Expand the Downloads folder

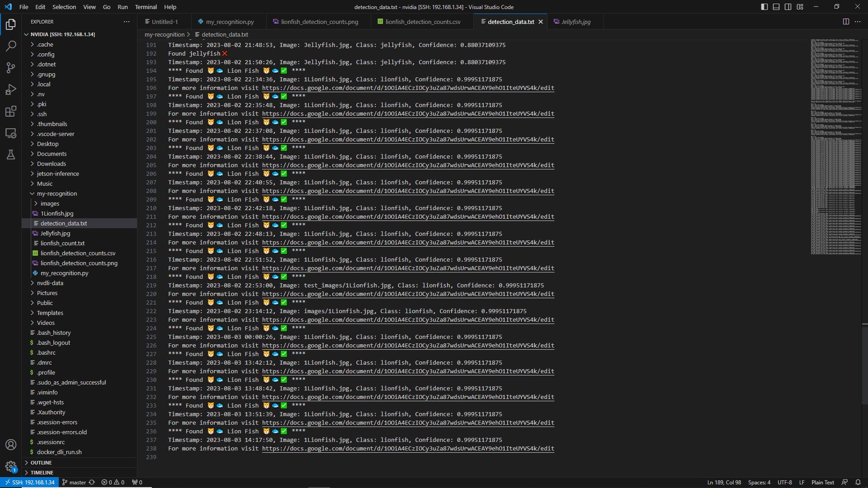79,164
